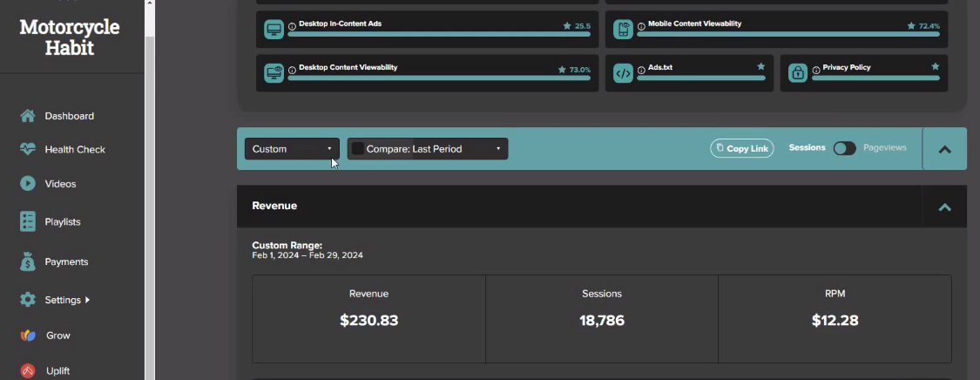Click the Ads.txt code icon
The image size is (980, 380).
point(623,73)
